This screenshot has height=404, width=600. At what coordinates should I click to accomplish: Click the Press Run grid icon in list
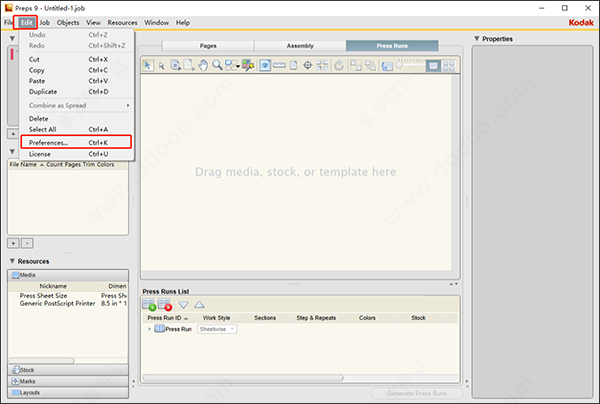[x=159, y=329]
